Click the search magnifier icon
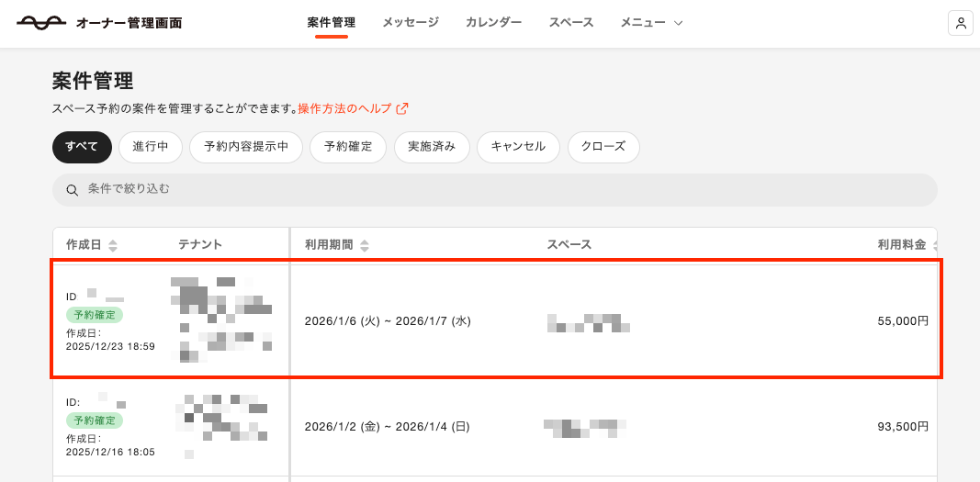Screen dimensions: 980x482 73,190
